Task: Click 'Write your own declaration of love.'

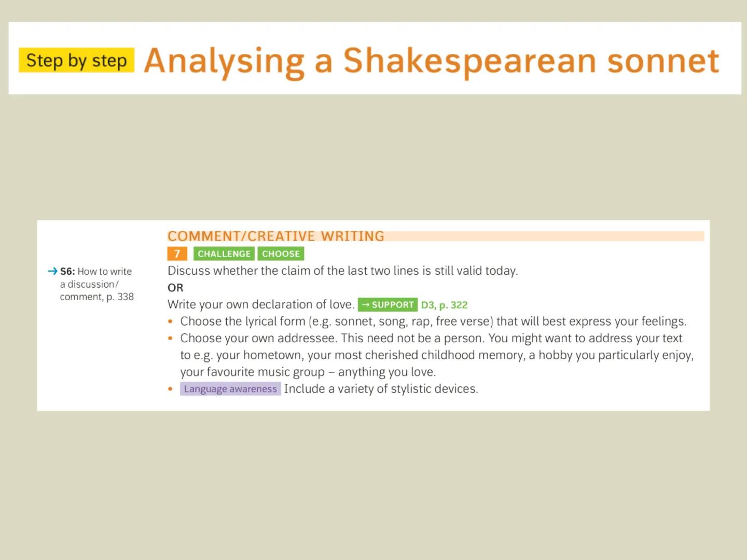Action: coord(261,304)
